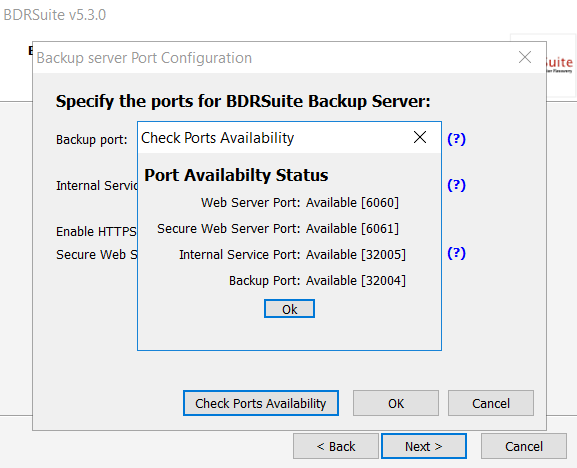Open the help icon beside Internal Service port
Screen dimensions: 577x468
tap(456, 185)
